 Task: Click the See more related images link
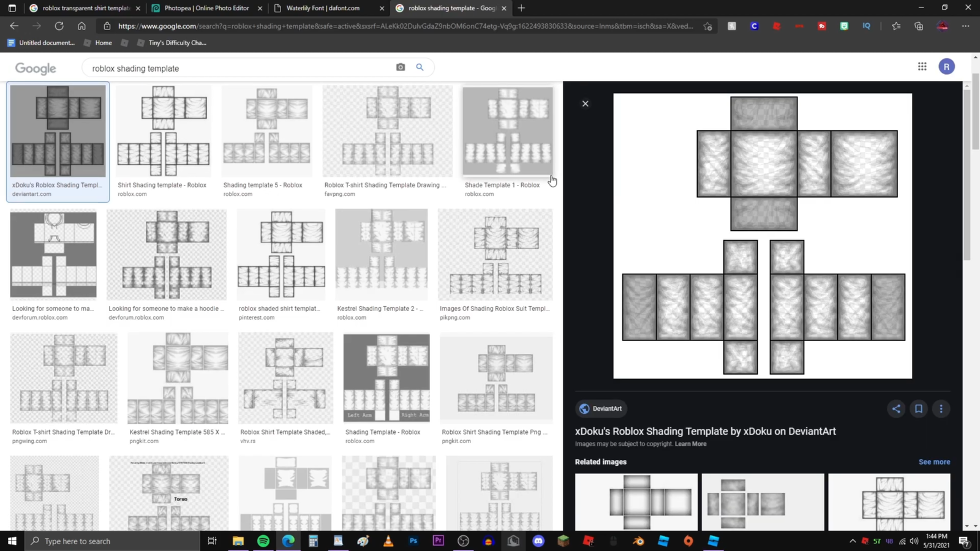(934, 462)
